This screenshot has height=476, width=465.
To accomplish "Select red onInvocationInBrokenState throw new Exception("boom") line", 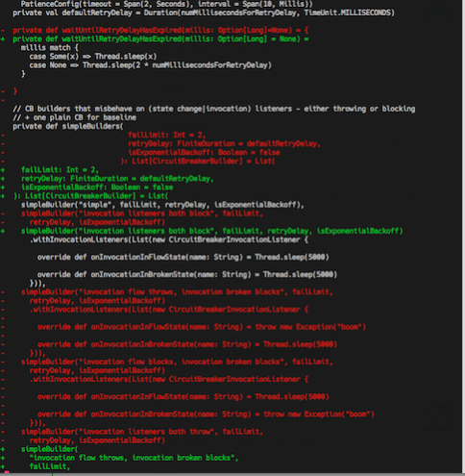I will point(206,414).
